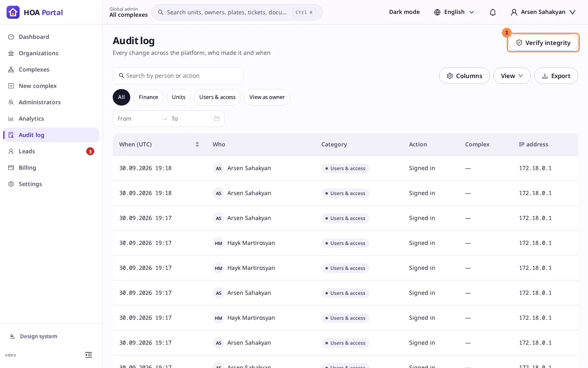588x368 pixels.
Task: Select the All filter chip
Action: coord(121,97)
